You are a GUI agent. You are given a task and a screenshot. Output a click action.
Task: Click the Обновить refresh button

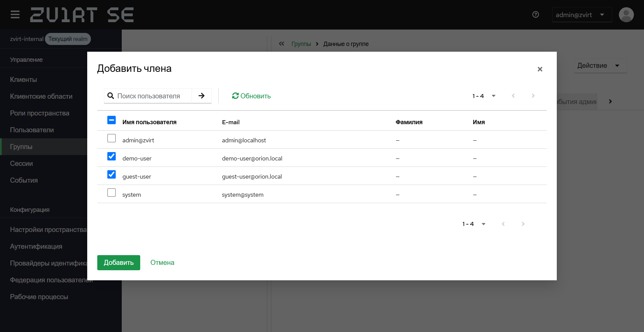coord(251,96)
